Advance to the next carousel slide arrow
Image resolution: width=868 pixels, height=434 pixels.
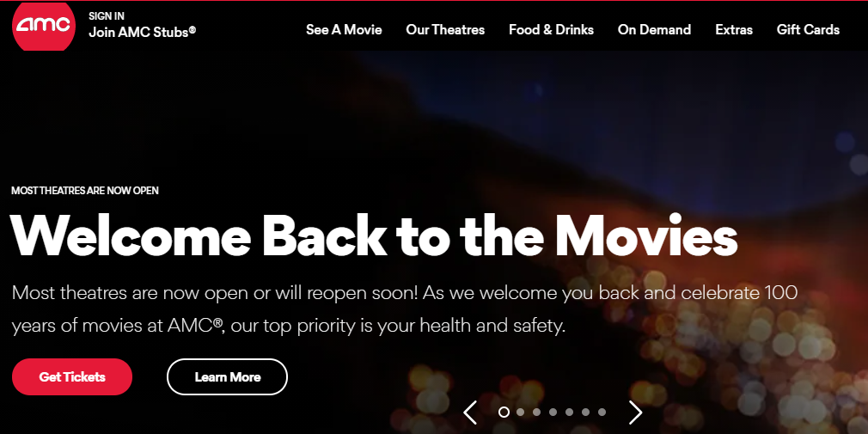(x=635, y=413)
